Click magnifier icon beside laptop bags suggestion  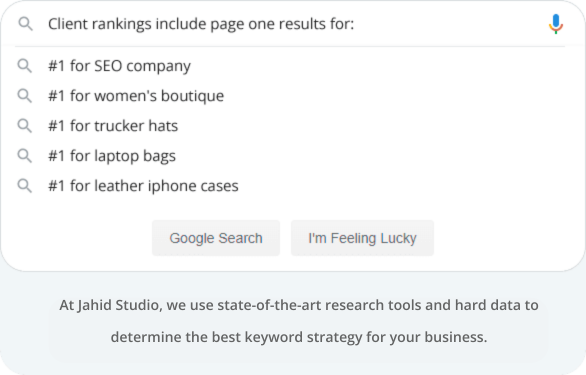click(x=25, y=156)
